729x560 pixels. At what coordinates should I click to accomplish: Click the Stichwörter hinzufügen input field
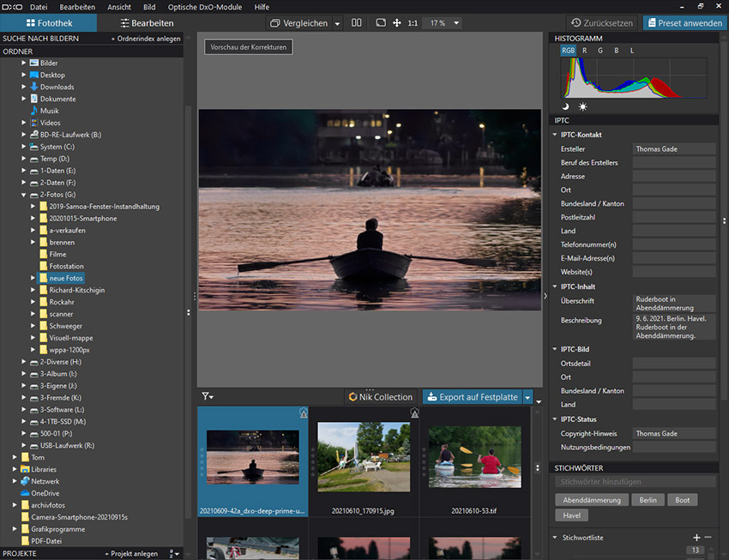(635, 483)
